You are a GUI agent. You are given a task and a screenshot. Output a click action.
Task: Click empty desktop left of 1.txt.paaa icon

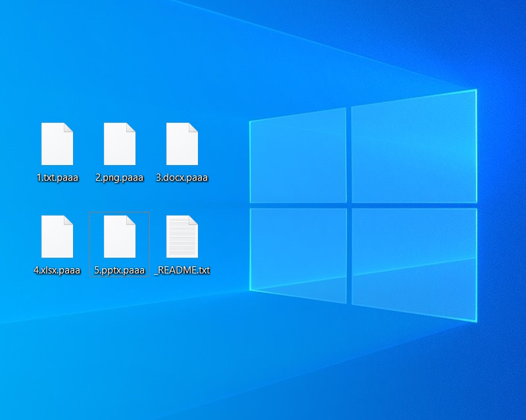pyautogui.click(x=16, y=145)
